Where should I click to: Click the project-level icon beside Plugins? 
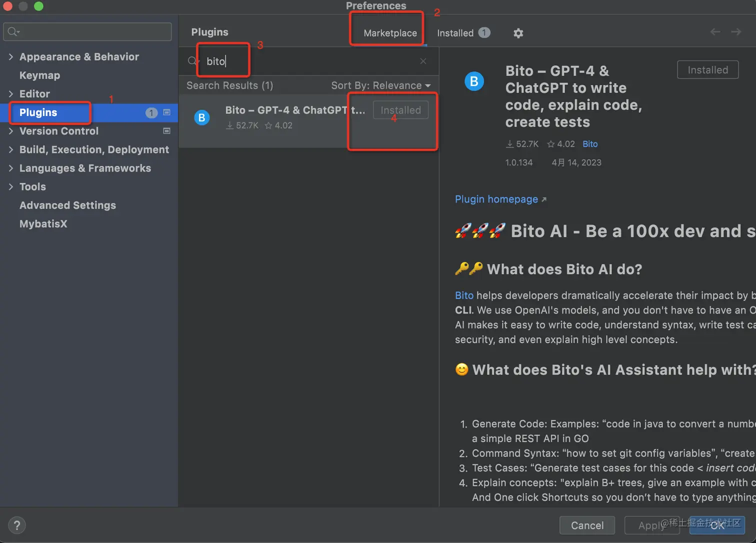[x=167, y=112]
